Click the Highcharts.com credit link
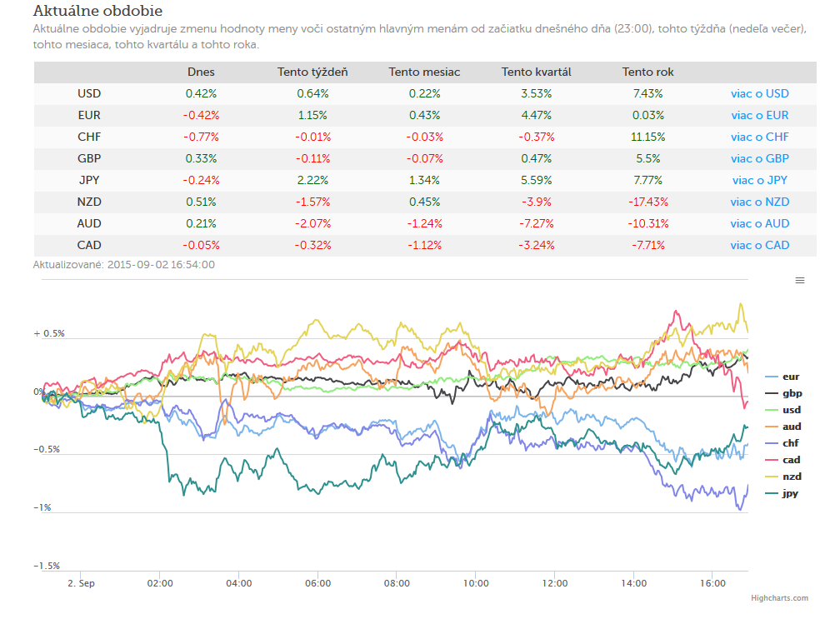The height and width of the screenshot is (624, 840). 779,598
